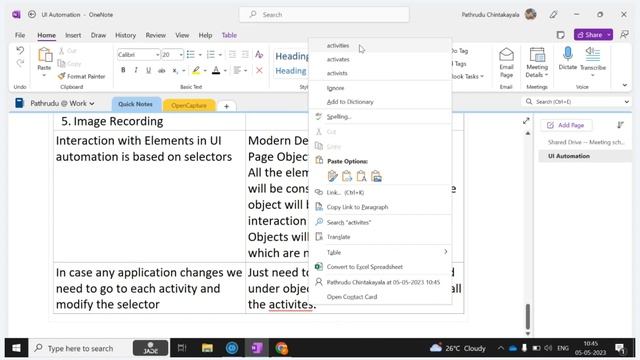
Task: Click the Email Page icon
Action: [506, 62]
